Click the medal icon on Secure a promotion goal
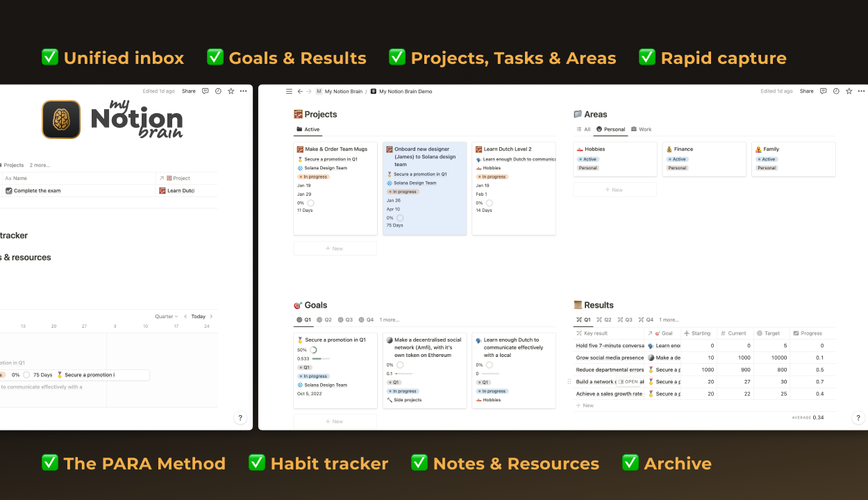This screenshot has width=868, height=500. click(x=301, y=340)
